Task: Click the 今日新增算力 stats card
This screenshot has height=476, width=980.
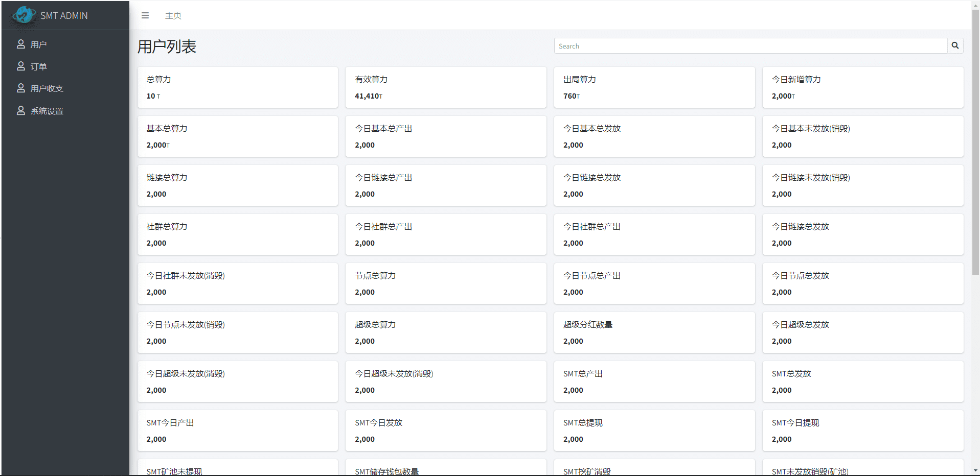Action: pos(862,87)
